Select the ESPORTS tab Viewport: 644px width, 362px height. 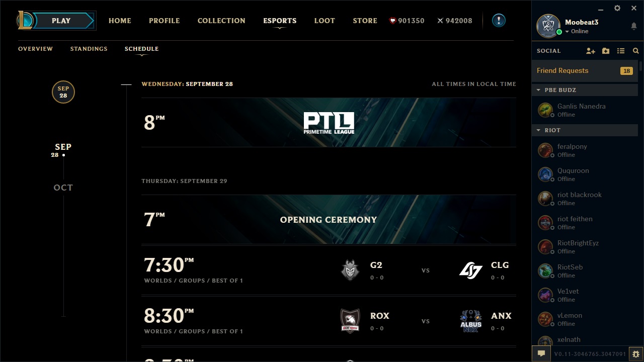280,21
